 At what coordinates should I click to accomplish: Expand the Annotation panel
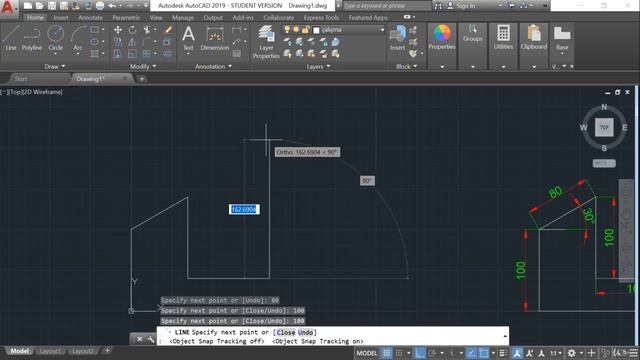point(213,66)
